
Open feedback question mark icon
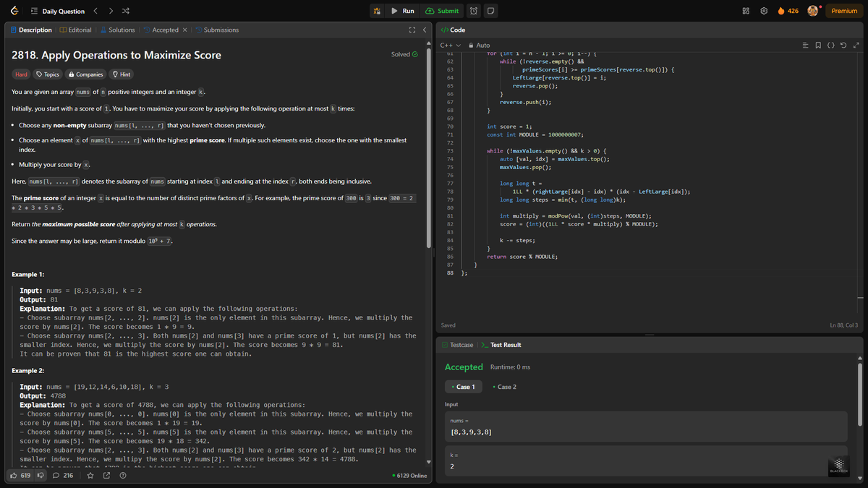point(122,475)
